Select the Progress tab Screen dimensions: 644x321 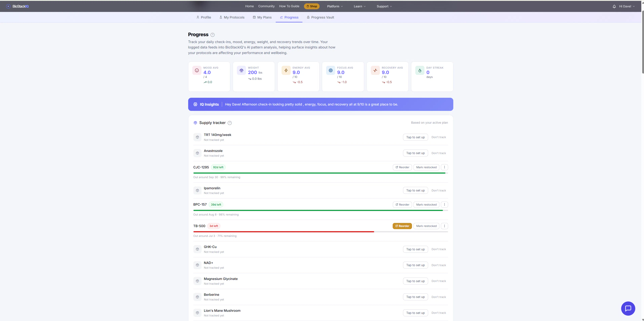(289, 17)
